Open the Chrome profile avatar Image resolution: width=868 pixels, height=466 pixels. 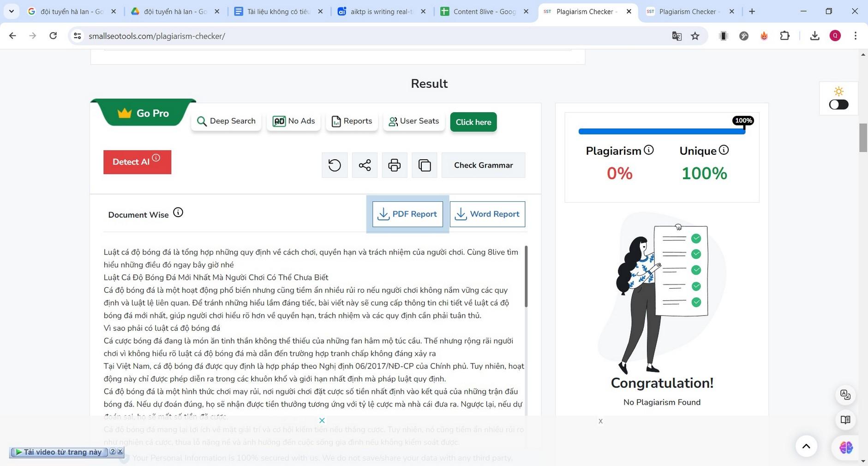(835, 36)
